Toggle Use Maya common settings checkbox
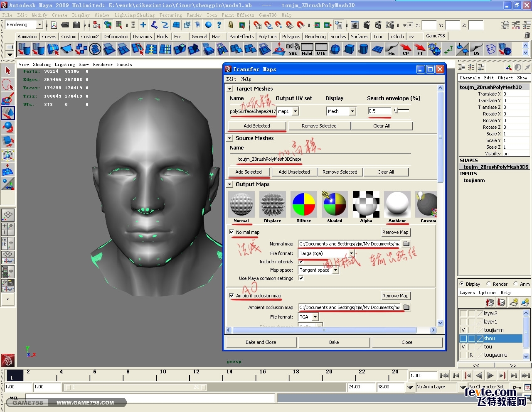Screen dimensions: 532x412 (301, 278)
